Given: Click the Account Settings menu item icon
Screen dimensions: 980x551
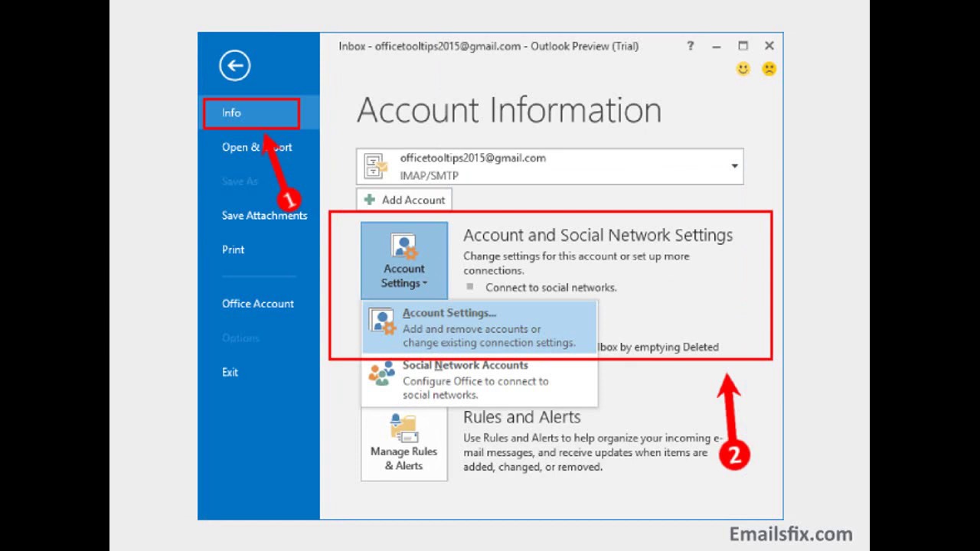Looking at the screenshot, I should tap(383, 321).
